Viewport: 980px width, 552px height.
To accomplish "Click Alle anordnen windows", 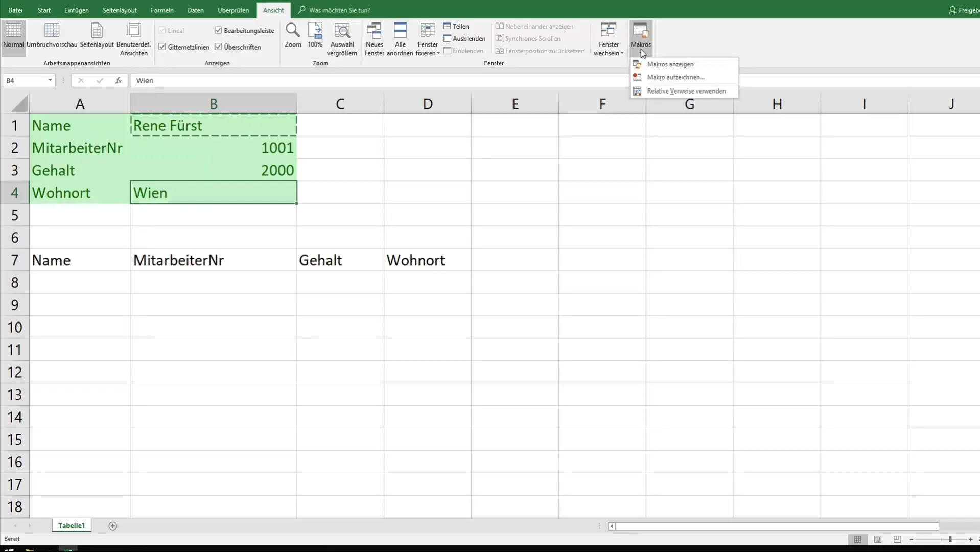I will point(400,39).
